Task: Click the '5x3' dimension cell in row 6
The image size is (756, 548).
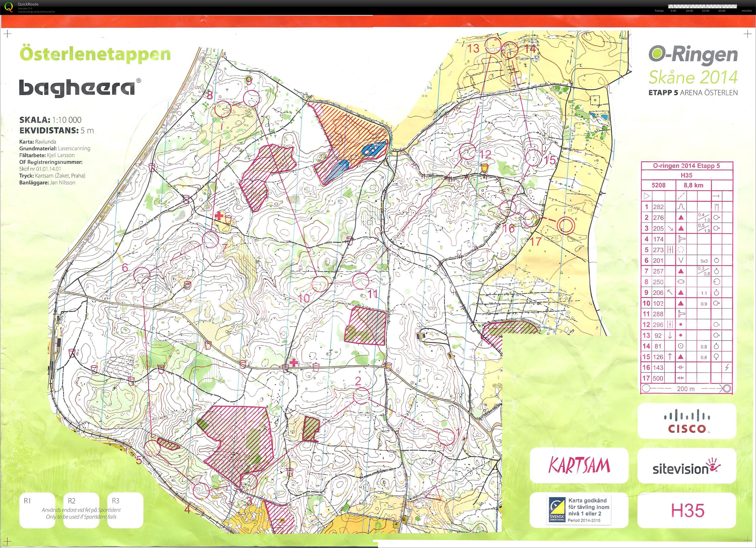Action: [704, 261]
